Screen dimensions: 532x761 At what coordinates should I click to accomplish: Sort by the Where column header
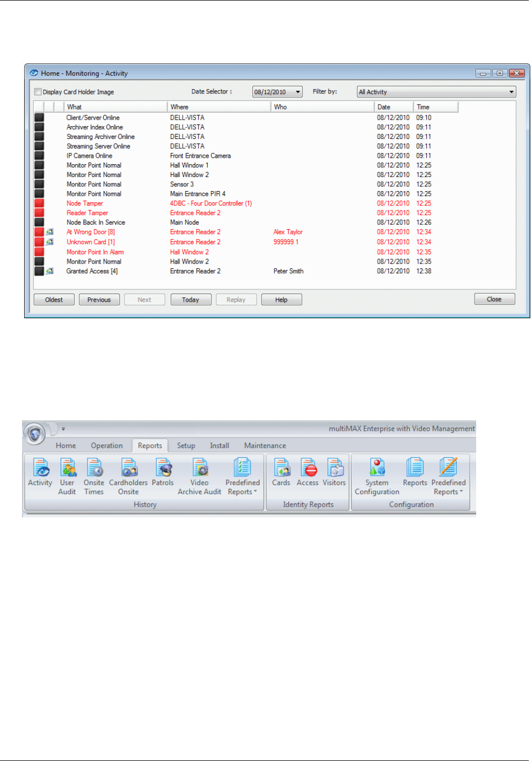pos(220,107)
